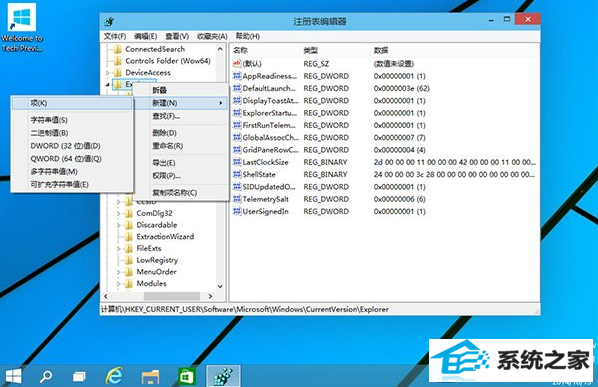
Task: Click the UserSignedIn value icon
Action: [237, 211]
